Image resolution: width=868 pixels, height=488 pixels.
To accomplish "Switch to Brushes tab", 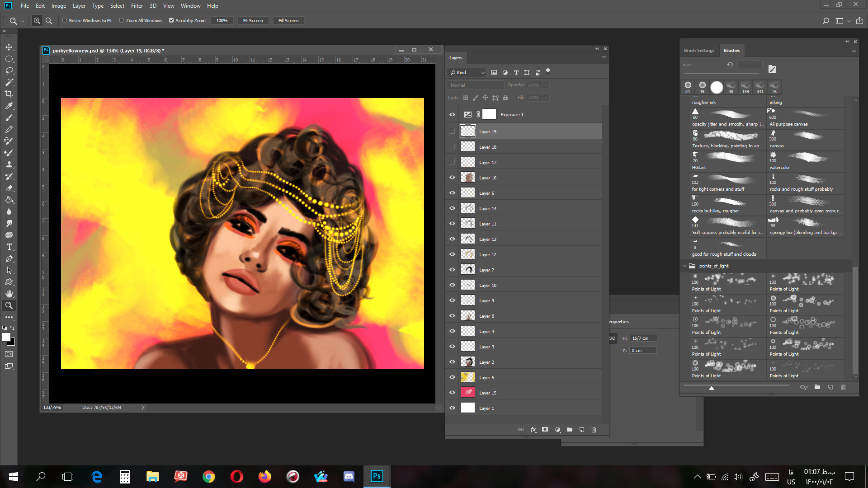I will click(x=731, y=51).
